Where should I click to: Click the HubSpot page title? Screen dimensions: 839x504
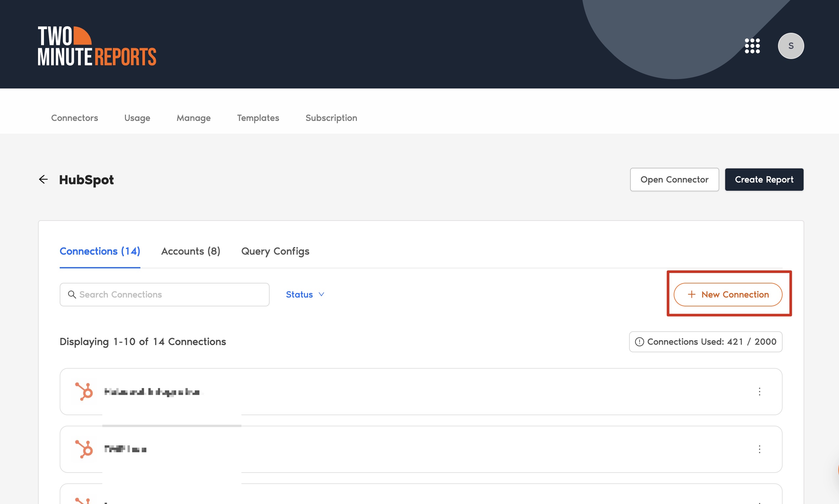pyautogui.click(x=86, y=180)
